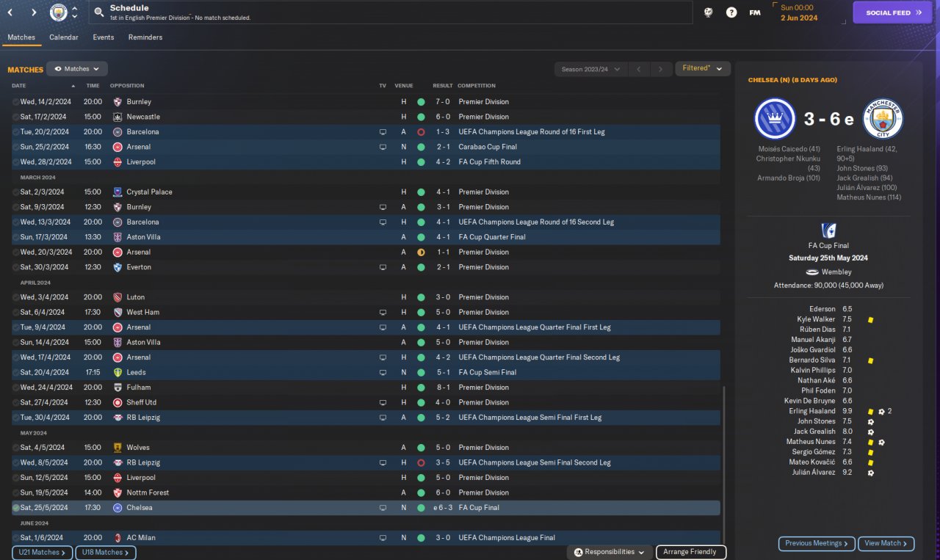Switch to the Matches tab
Screen dimensions: 940x560
(x=21, y=37)
